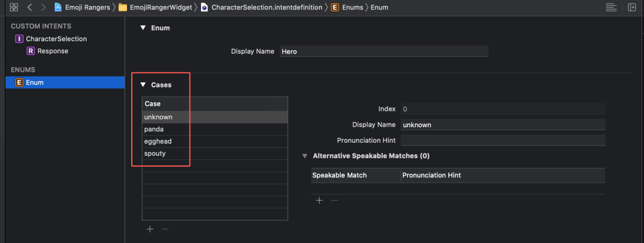This screenshot has width=644, height=243.
Task: Add a speakable match with plus
Action: 319,200
